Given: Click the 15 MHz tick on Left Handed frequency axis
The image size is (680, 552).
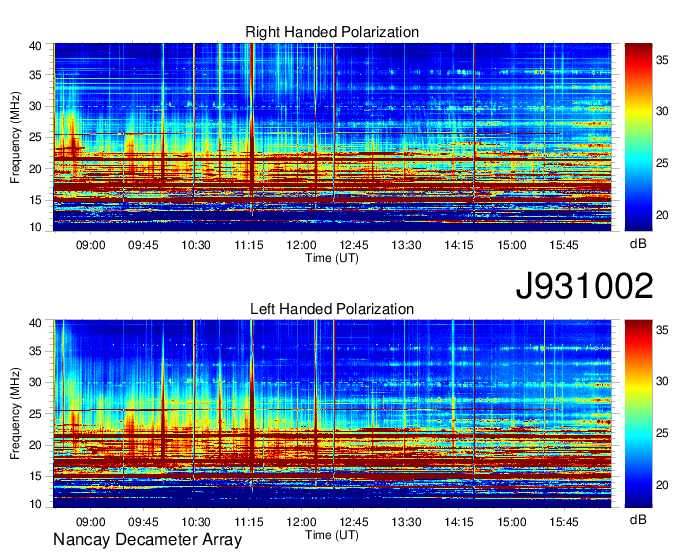Looking at the screenshot, I should [36, 476].
